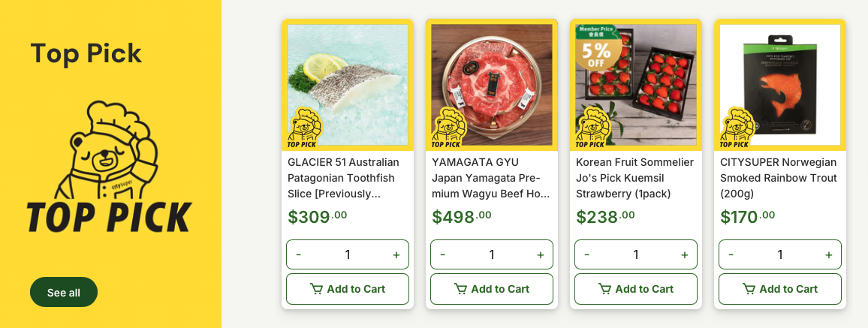Add Patagonian Toothfish Slice to cart
868x328 pixels.
click(x=348, y=289)
